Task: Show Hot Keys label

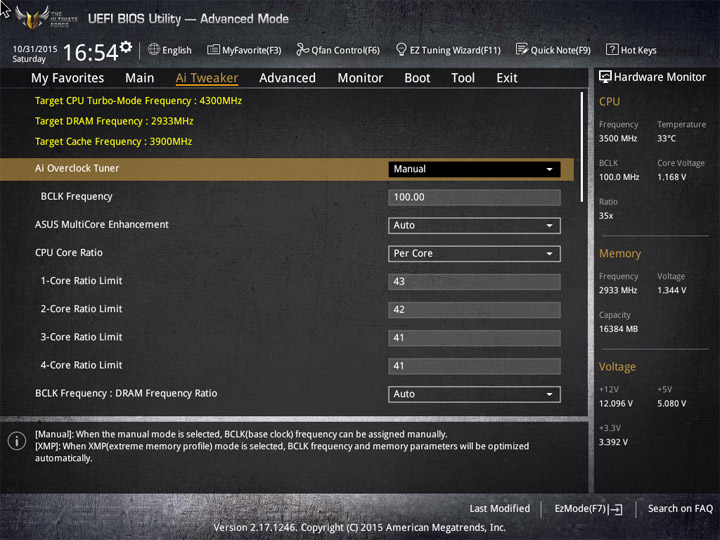Action: [639, 50]
